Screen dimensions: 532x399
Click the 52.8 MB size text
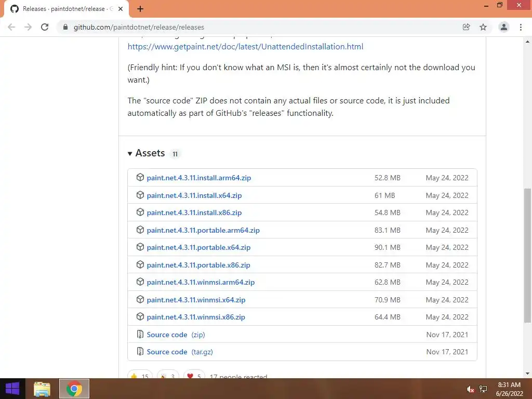tap(388, 178)
